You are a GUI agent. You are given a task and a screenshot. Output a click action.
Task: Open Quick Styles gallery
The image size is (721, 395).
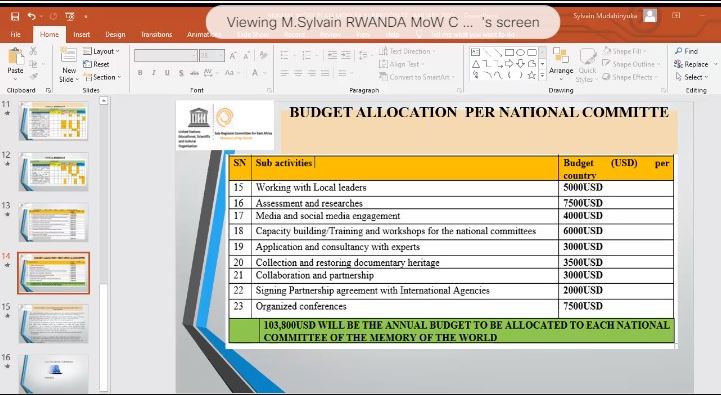point(587,65)
